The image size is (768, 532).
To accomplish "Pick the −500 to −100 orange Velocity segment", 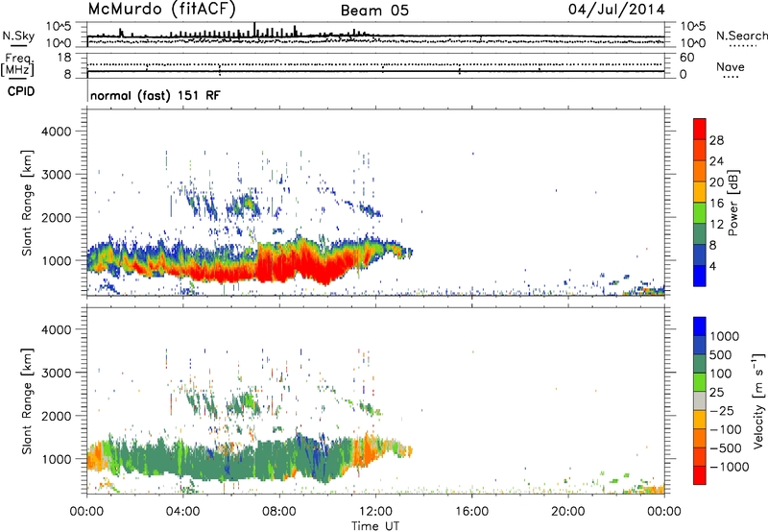I will pos(700,438).
